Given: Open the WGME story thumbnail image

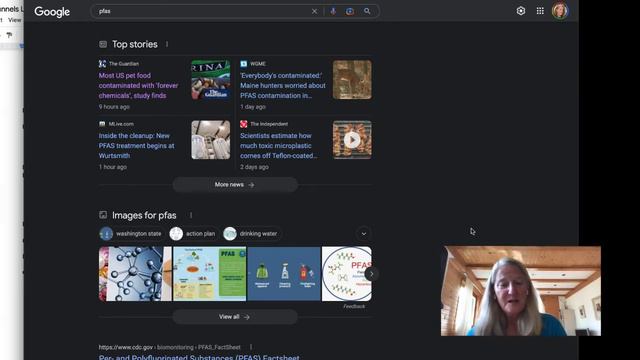Looking at the screenshot, I should (x=352, y=80).
